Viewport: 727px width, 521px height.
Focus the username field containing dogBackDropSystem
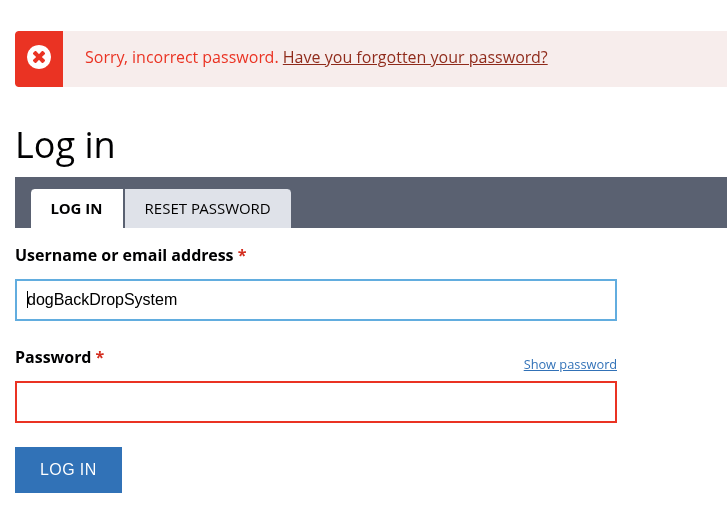coord(316,300)
